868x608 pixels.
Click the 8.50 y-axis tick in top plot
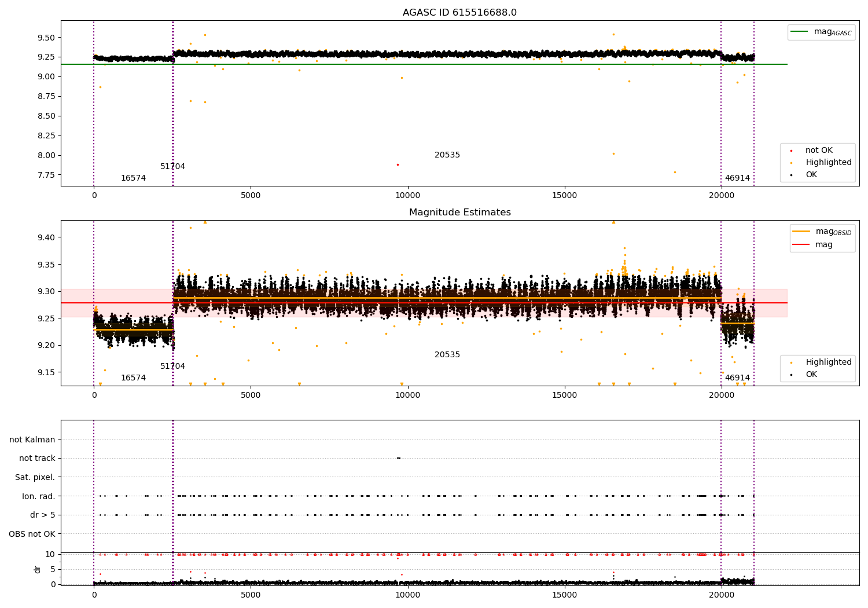46,116
